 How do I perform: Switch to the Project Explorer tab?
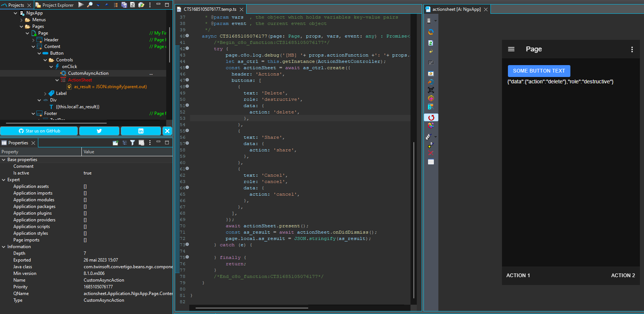click(55, 5)
